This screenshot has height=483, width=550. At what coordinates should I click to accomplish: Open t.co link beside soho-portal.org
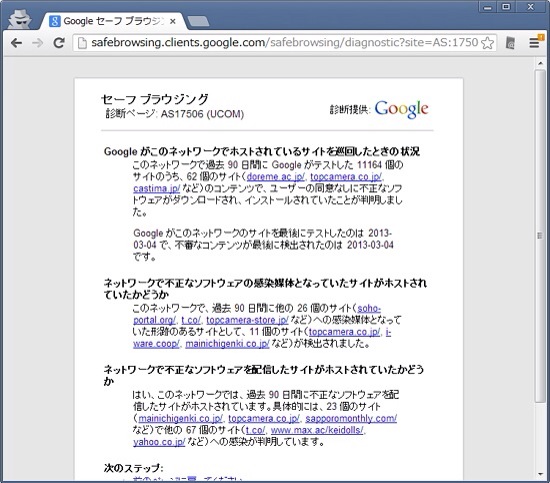tap(191, 320)
